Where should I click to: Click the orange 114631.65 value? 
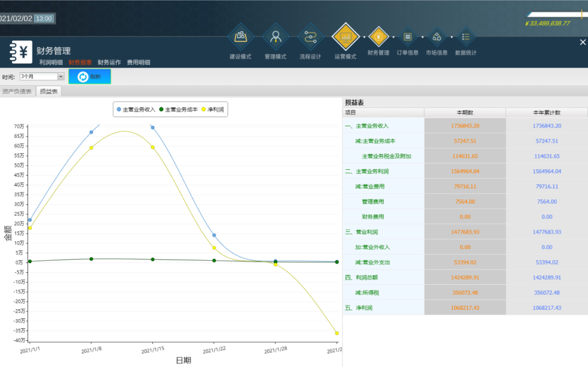click(x=465, y=156)
